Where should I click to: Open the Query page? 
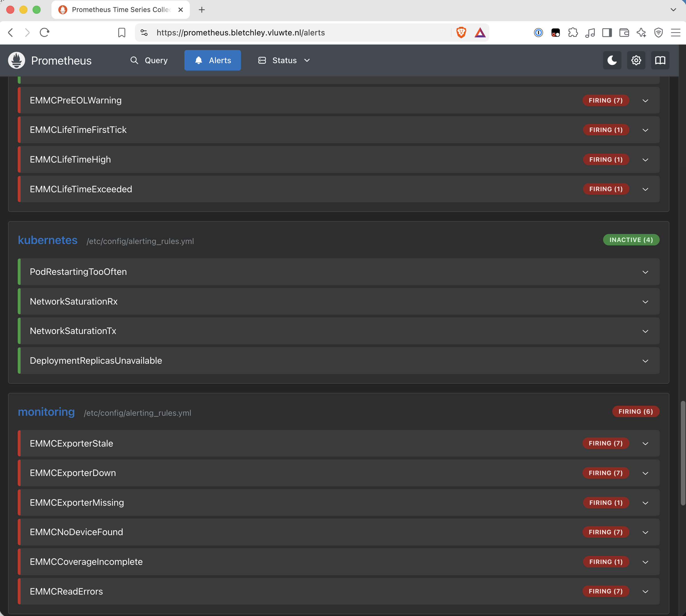click(x=149, y=60)
